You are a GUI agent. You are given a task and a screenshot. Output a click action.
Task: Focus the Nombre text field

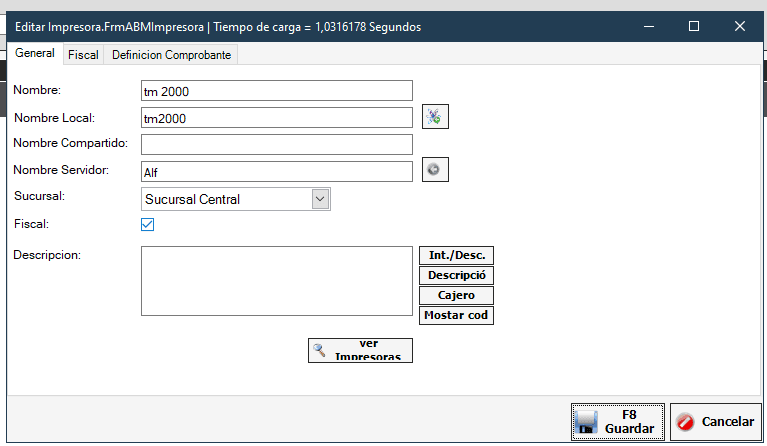(x=277, y=91)
